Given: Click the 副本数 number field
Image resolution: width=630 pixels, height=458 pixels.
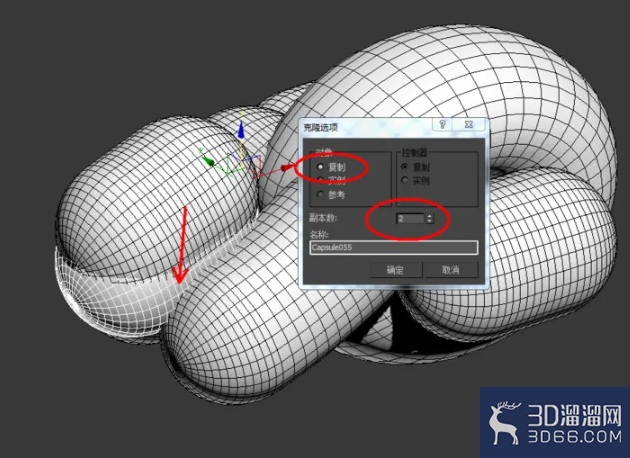Looking at the screenshot, I should pyautogui.click(x=410, y=219).
